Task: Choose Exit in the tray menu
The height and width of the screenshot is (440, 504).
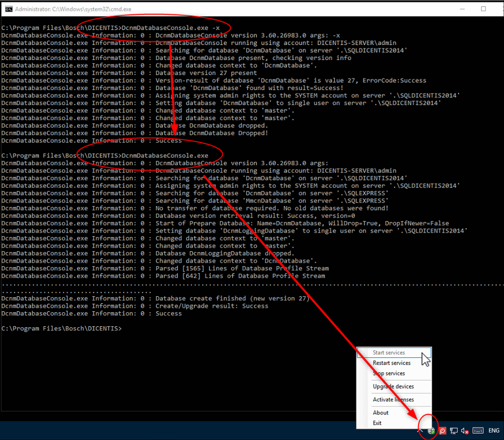Action: coord(394,423)
